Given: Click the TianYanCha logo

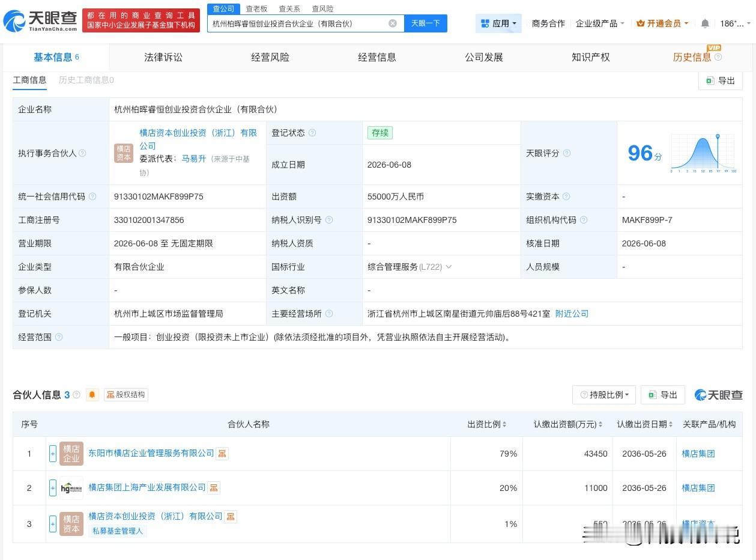Looking at the screenshot, I should pyautogui.click(x=40, y=20).
